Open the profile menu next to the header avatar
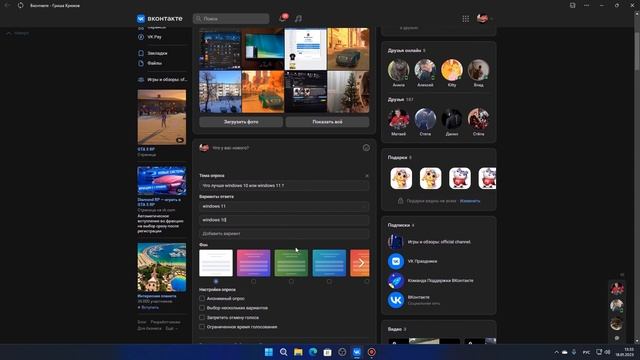 pyautogui.click(x=491, y=19)
